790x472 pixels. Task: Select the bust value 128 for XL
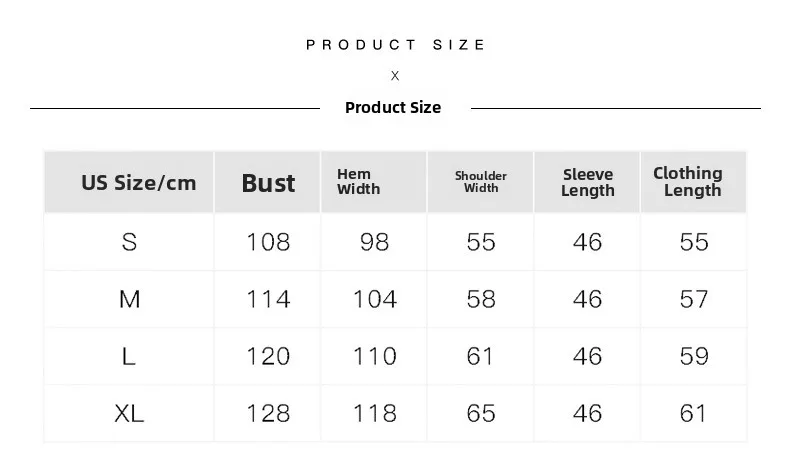click(x=268, y=414)
